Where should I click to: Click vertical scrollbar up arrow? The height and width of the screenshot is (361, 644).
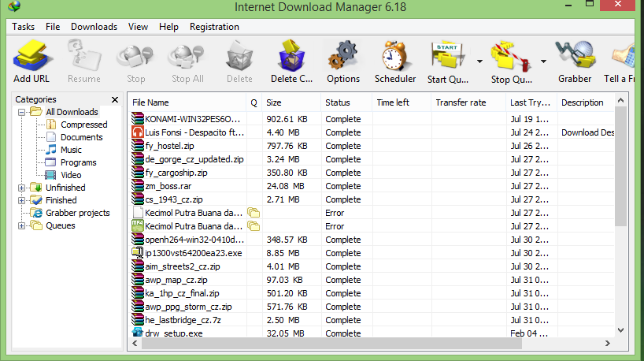point(620,100)
